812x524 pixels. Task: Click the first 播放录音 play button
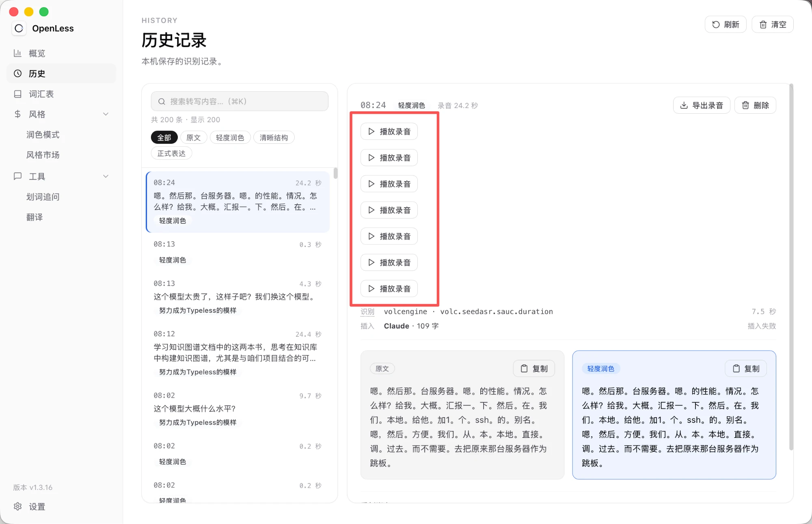point(389,131)
